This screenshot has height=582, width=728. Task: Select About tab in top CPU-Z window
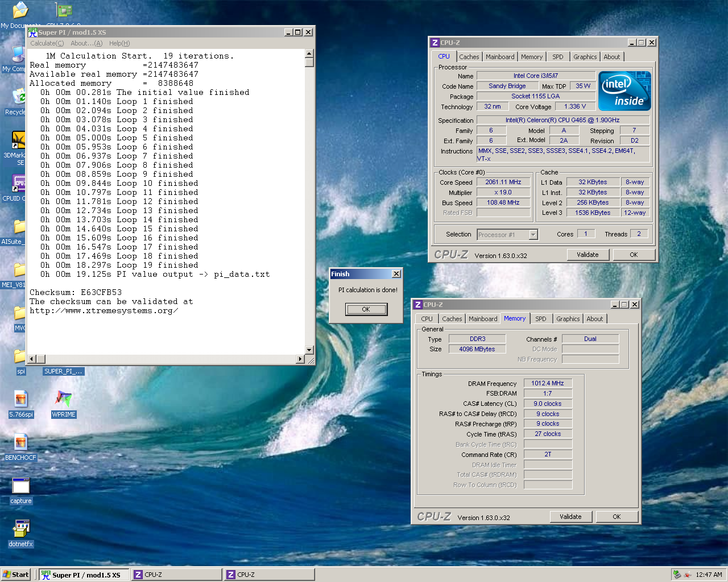tap(612, 57)
